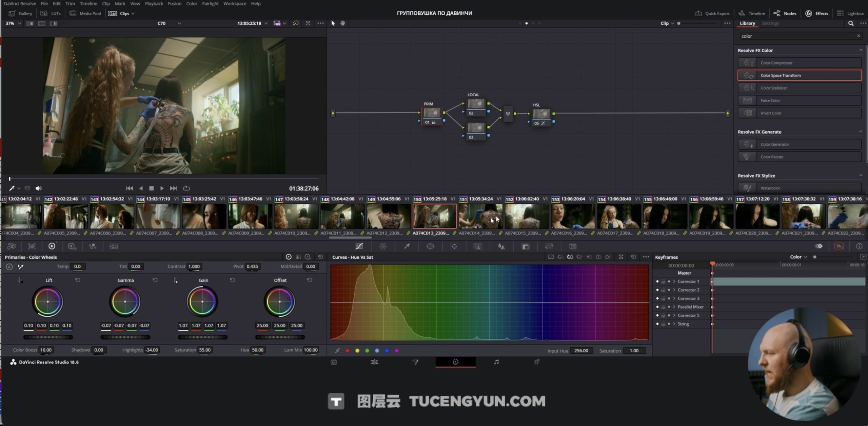This screenshot has width=868, height=426.
Task: Open the Fusion menu
Action: pyautogui.click(x=174, y=3)
